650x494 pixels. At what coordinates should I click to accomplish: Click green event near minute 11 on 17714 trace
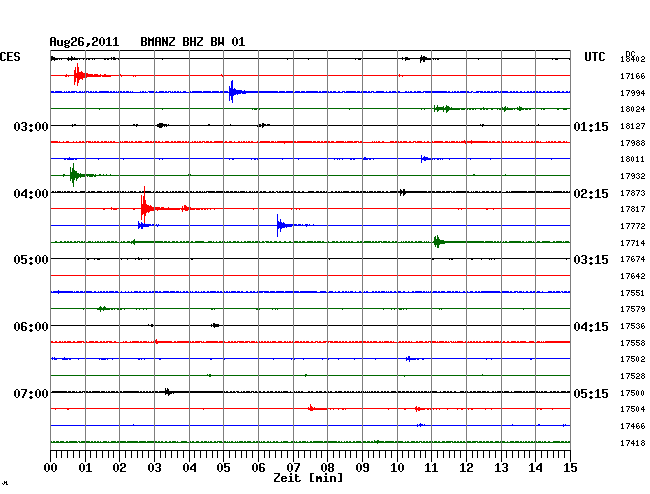coord(438,242)
